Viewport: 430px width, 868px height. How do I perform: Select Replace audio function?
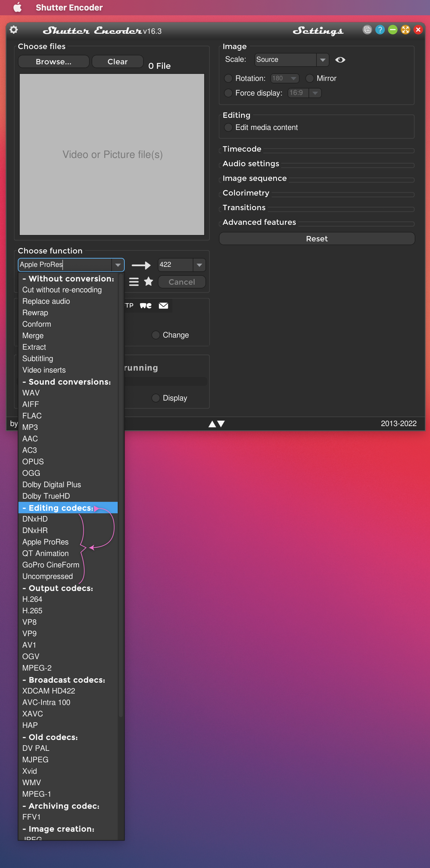click(68, 301)
